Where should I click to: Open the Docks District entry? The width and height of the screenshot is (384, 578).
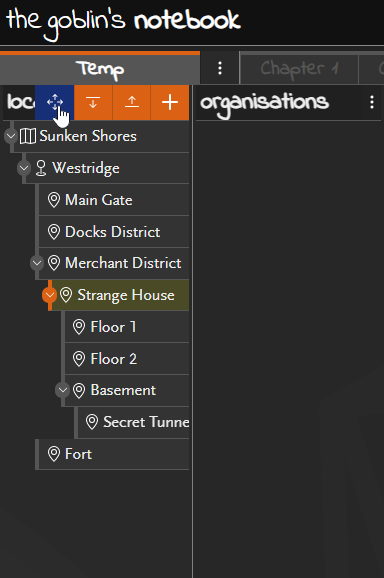(x=114, y=232)
